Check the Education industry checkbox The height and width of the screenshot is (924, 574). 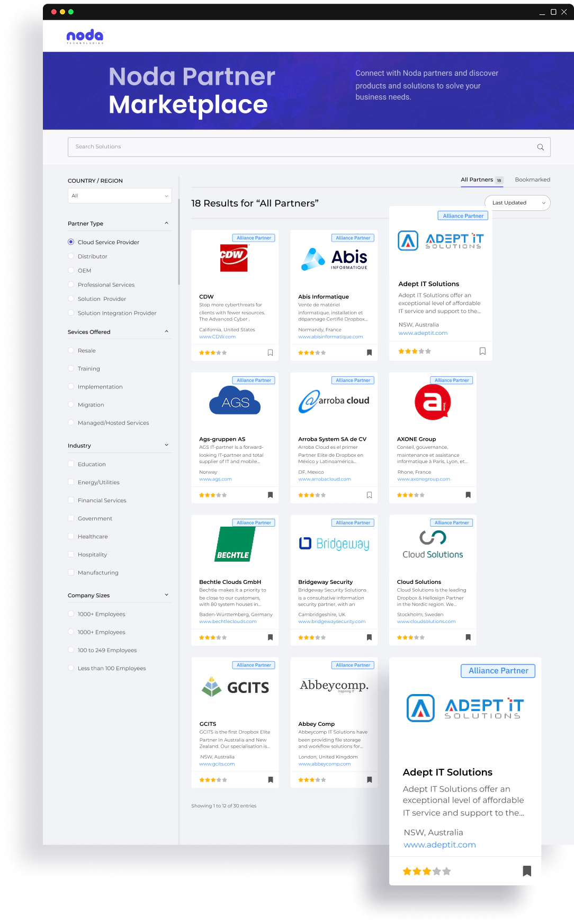(x=71, y=464)
